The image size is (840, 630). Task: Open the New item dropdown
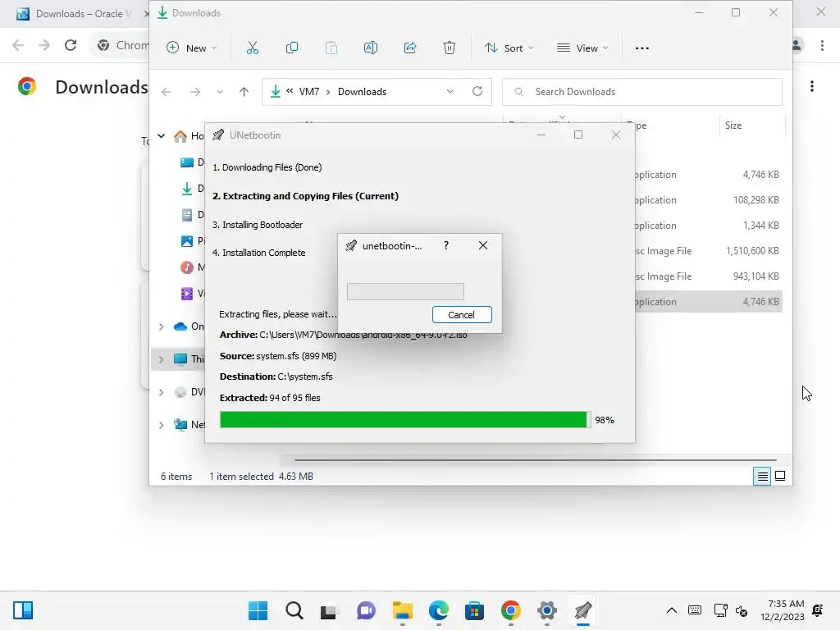tap(192, 48)
